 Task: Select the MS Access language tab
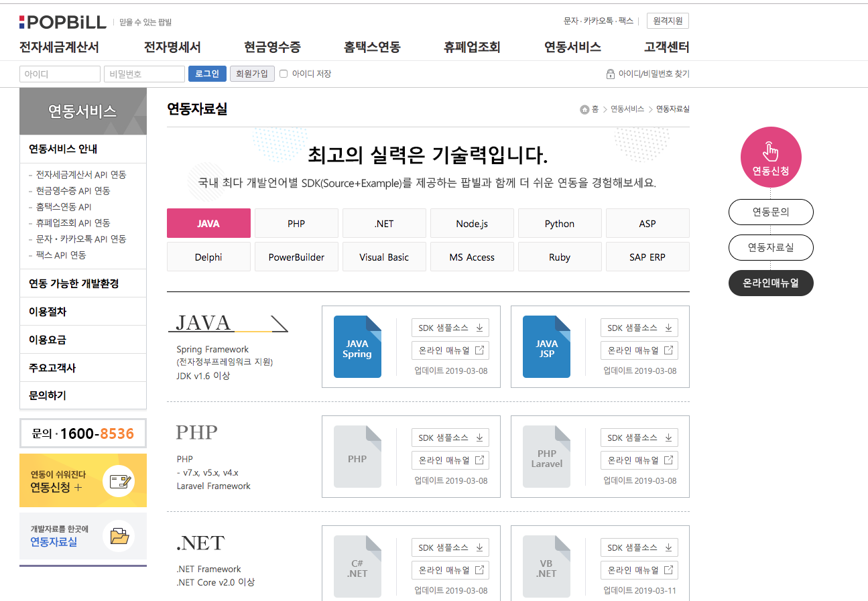tap(472, 257)
